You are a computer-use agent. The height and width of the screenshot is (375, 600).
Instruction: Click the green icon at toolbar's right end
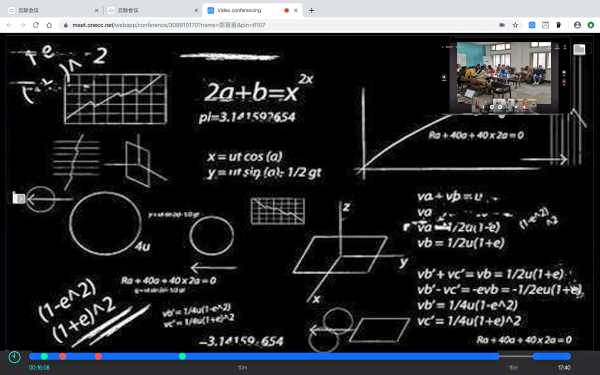pyautogui.click(x=591, y=25)
